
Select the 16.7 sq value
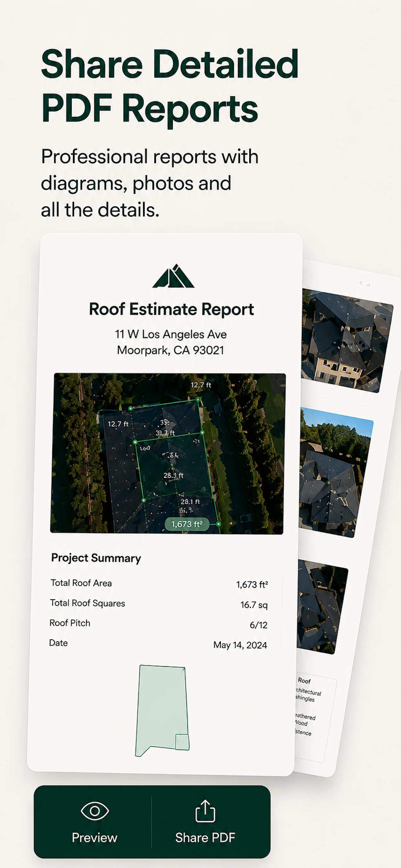[254, 605]
